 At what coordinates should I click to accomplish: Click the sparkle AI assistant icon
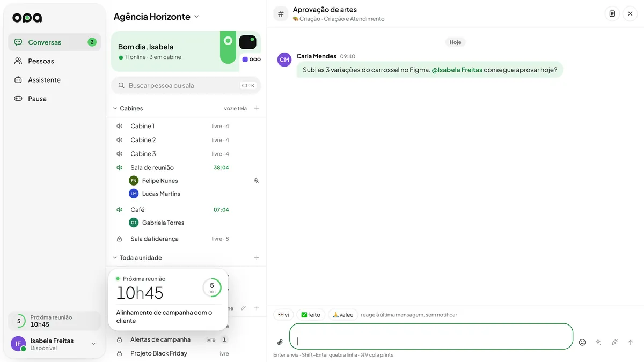pos(598,342)
